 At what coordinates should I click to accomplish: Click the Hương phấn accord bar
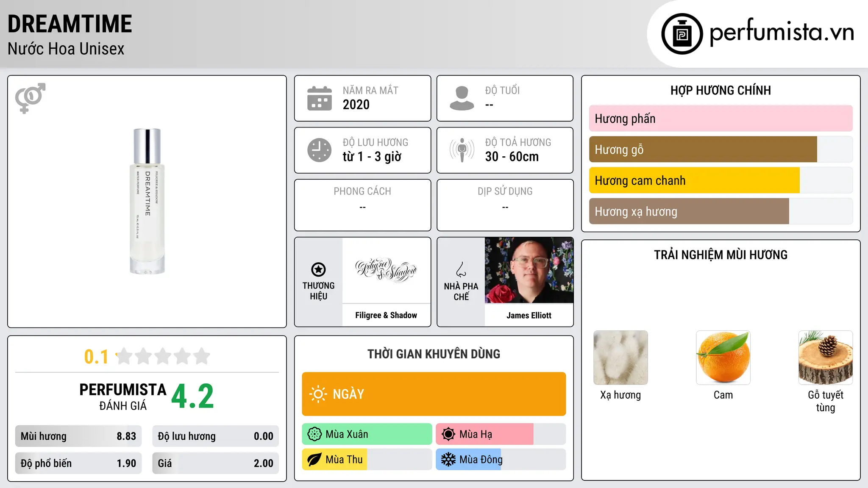721,119
